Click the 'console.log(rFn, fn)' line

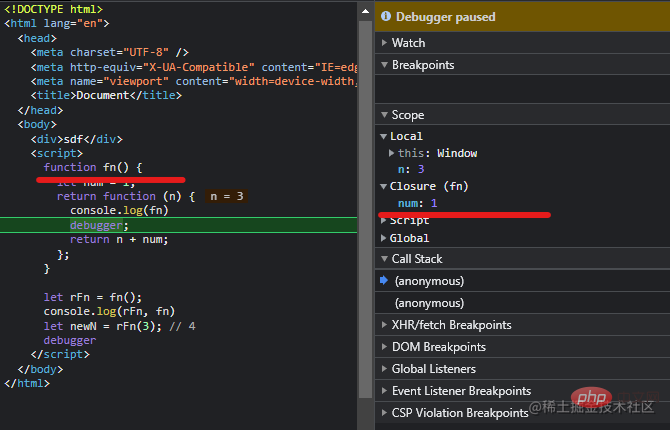coord(109,312)
